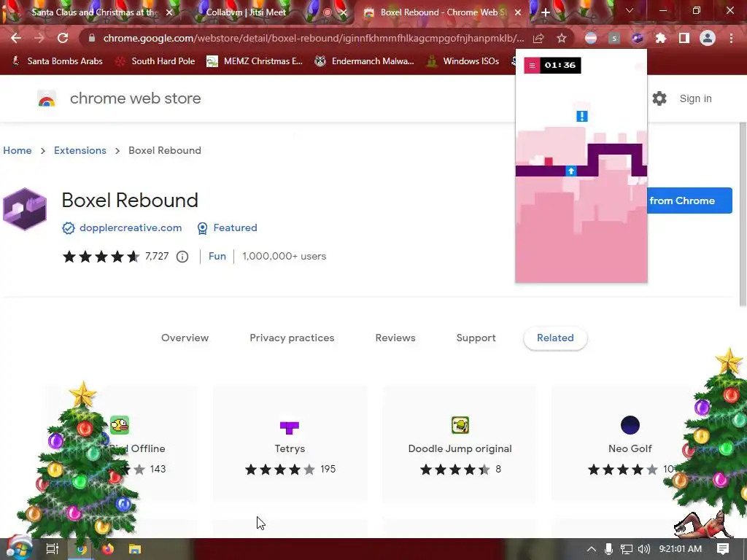Open the Neo Golf card title
Screen dimensions: 747x560
click(630, 448)
